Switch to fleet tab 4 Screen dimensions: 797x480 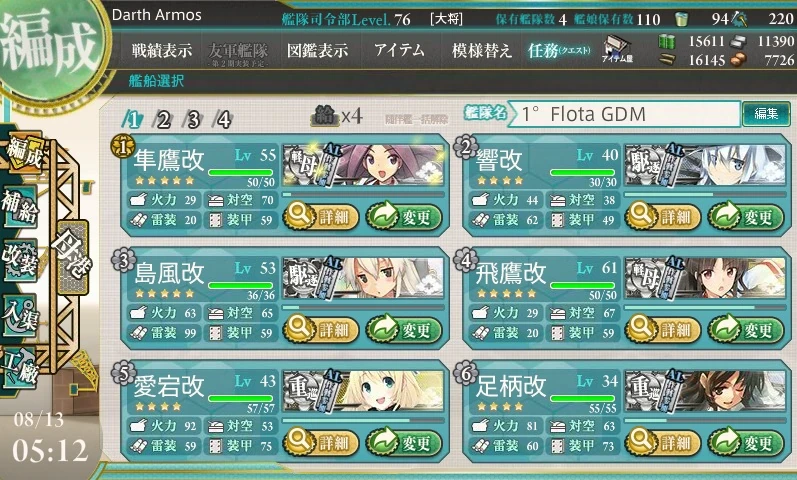(x=224, y=120)
